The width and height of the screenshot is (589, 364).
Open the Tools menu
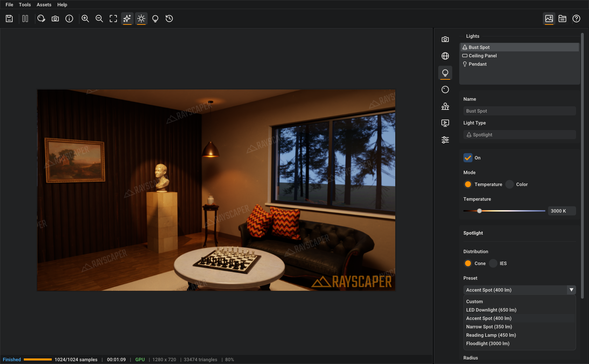click(25, 5)
